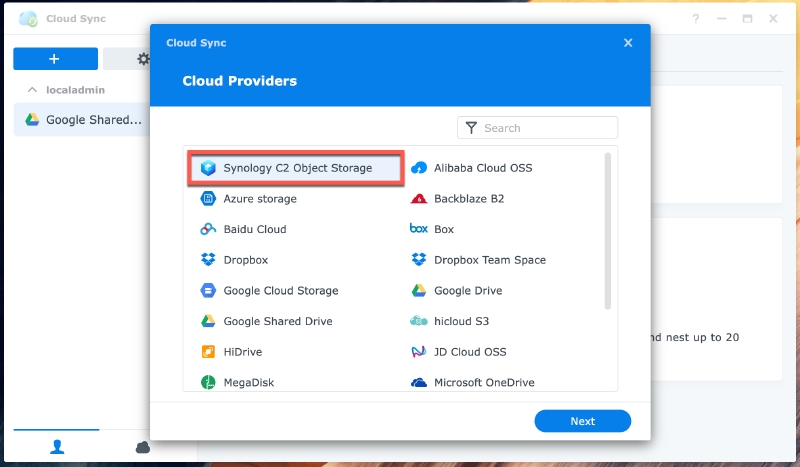
Task: Select HiDrive provider
Action: coord(245,352)
